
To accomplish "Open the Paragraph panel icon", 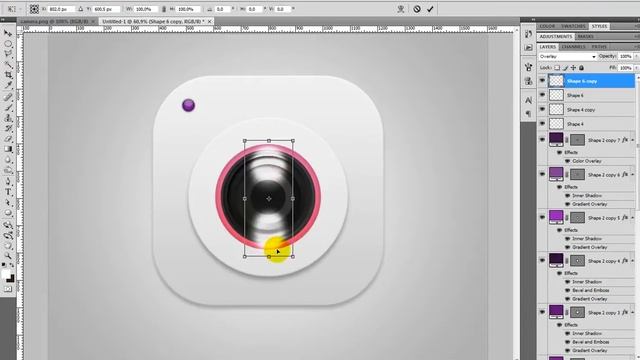I will [529, 113].
